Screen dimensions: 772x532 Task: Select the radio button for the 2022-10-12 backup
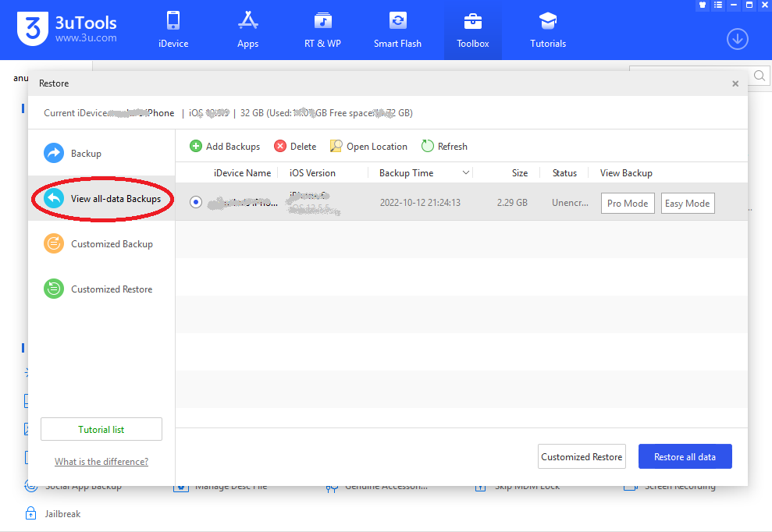pos(196,202)
